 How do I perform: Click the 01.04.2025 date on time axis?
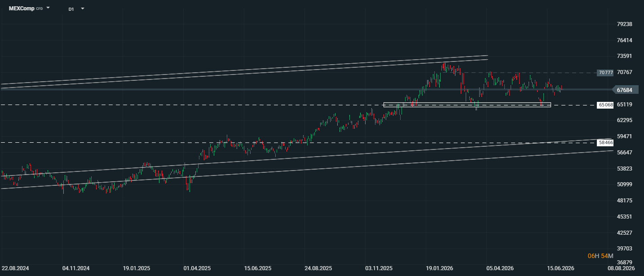197,268
